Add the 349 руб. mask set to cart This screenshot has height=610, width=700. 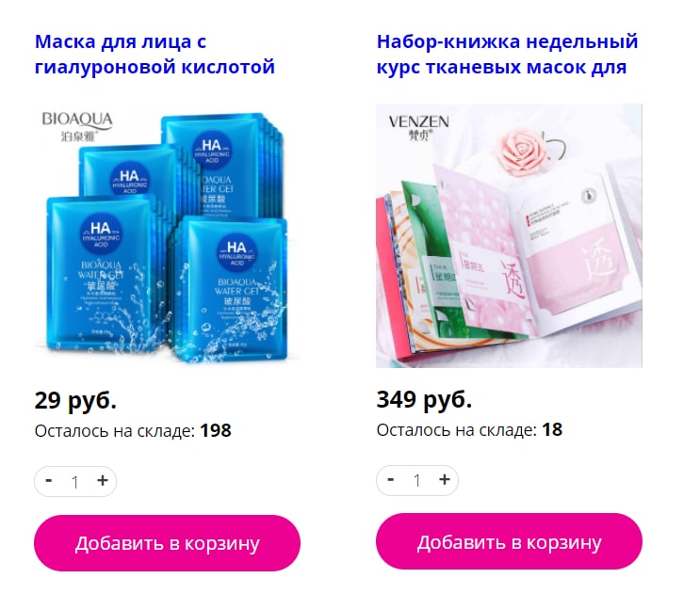tap(509, 541)
